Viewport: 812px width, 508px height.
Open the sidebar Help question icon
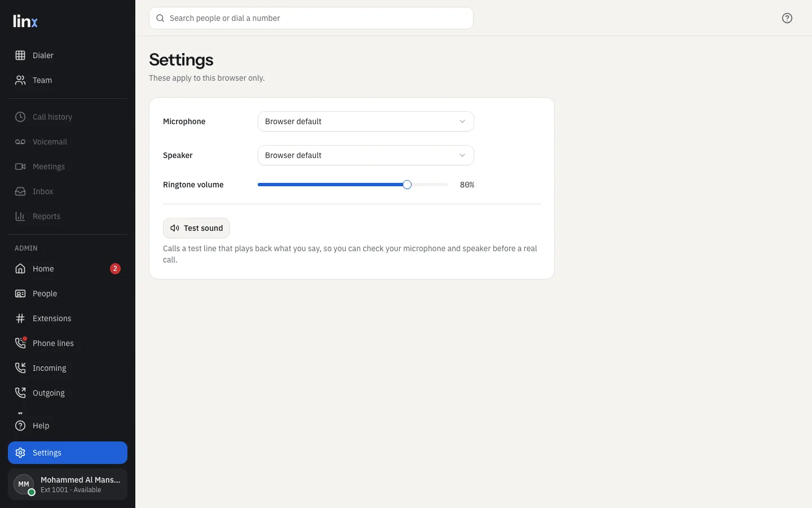click(20, 426)
